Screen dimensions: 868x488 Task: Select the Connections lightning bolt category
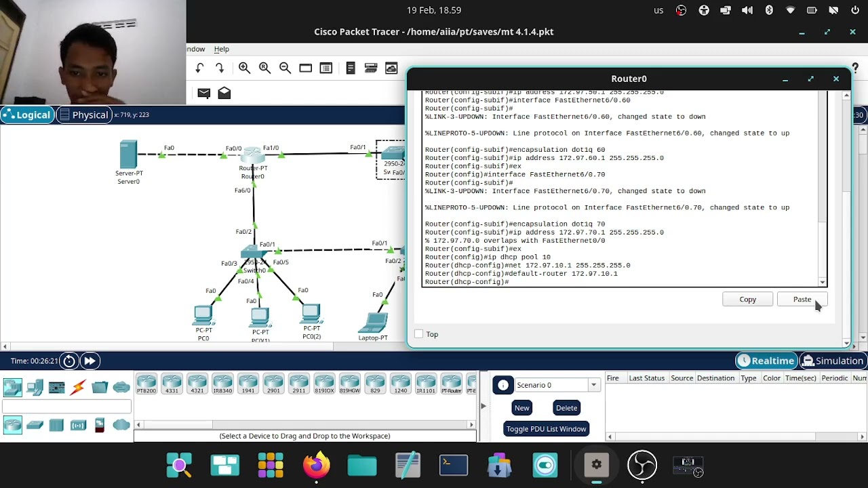[x=78, y=387]
